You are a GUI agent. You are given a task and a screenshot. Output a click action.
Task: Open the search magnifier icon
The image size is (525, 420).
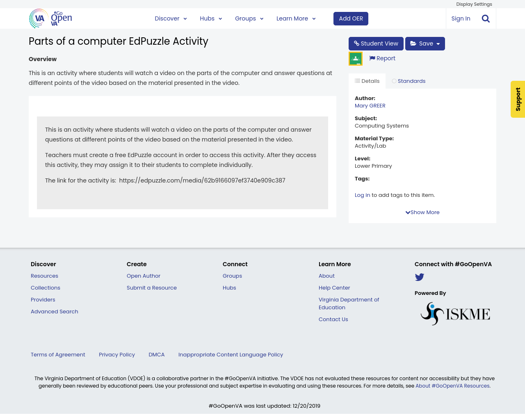(x=486, y=18)
